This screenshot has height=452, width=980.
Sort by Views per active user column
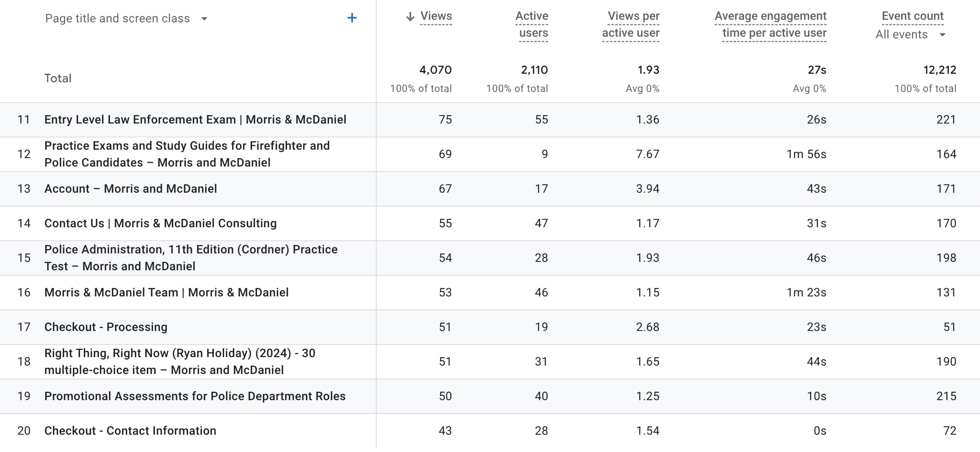pos(631,24)
